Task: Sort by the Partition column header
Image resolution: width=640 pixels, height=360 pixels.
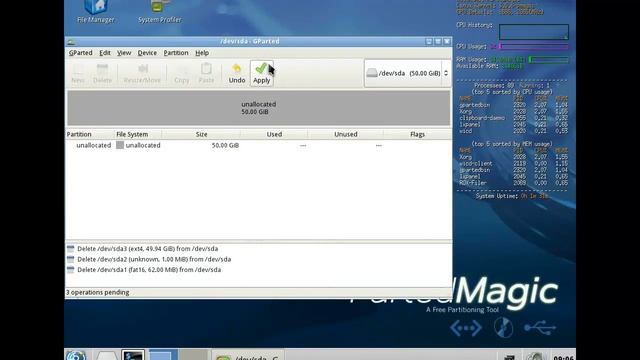Action: 90,134
